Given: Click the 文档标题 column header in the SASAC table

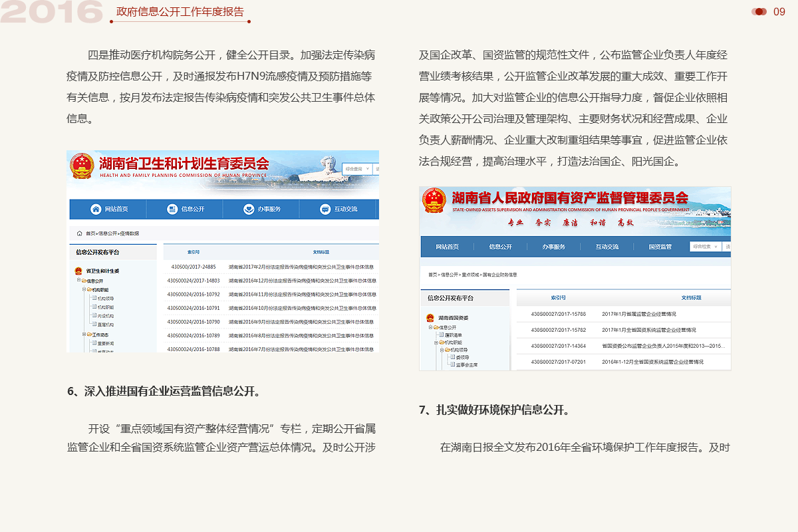Looking at the screenshot, I should click(x=692, y=297).
